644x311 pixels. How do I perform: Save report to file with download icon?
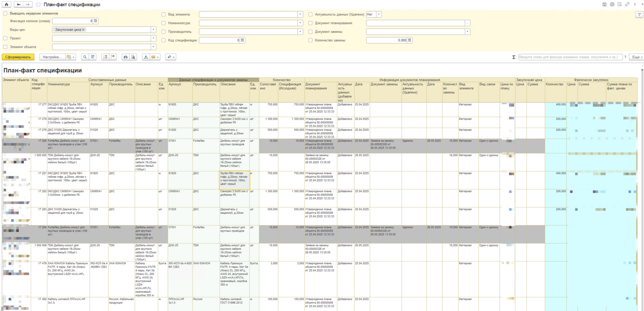146,57
